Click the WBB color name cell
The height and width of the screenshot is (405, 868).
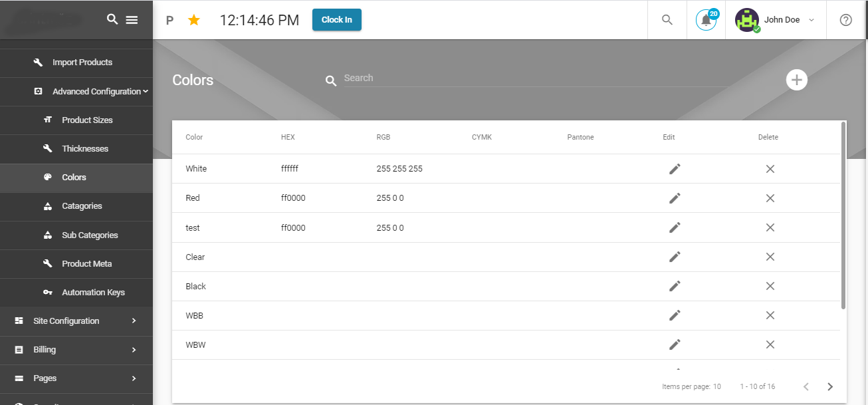tap(195, 316)
